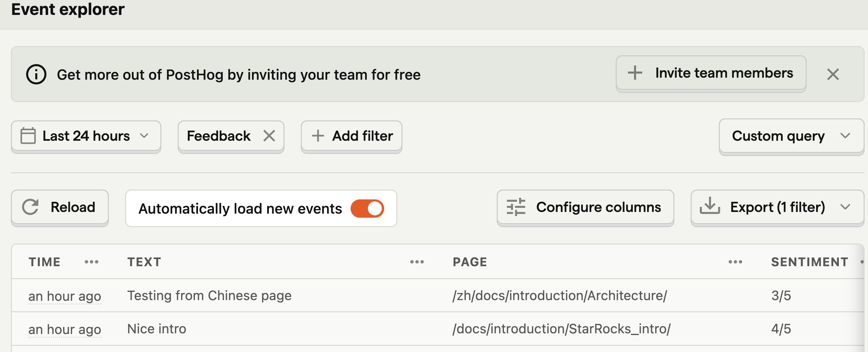Click the calendar icon for date range
This screenshot has height=352, width=868.
pyautogui.click(x=28, y=136)
